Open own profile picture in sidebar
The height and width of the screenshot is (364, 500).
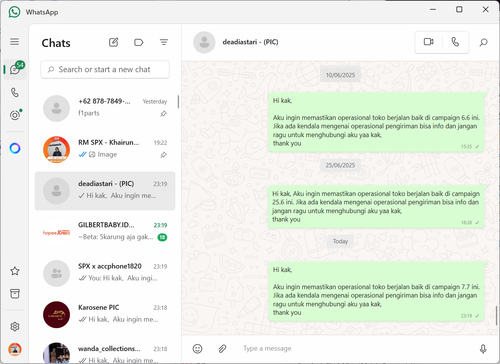click(15, 349)
